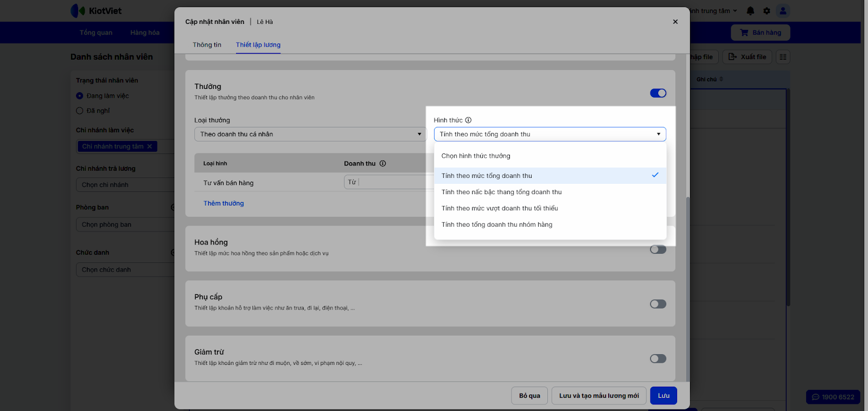Choose Tính theo tổng doanh thu nhóm hàng
Image resolution: width=868 pixels, height=411 pixels.
point(496,224)
